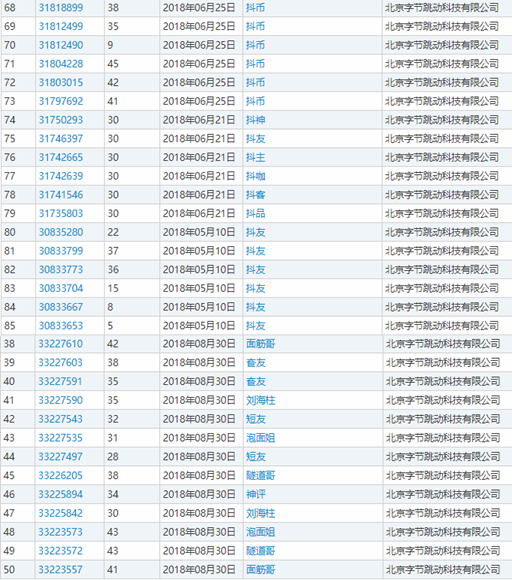Click application number 30835280

coord(61,232)
